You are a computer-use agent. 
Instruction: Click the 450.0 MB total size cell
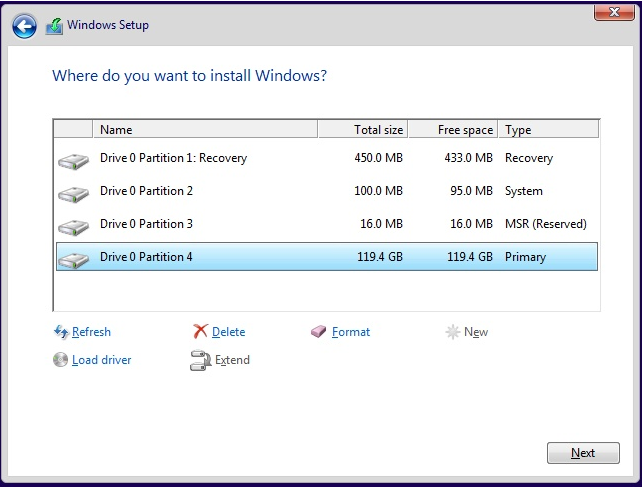click(x=379, y=158)
